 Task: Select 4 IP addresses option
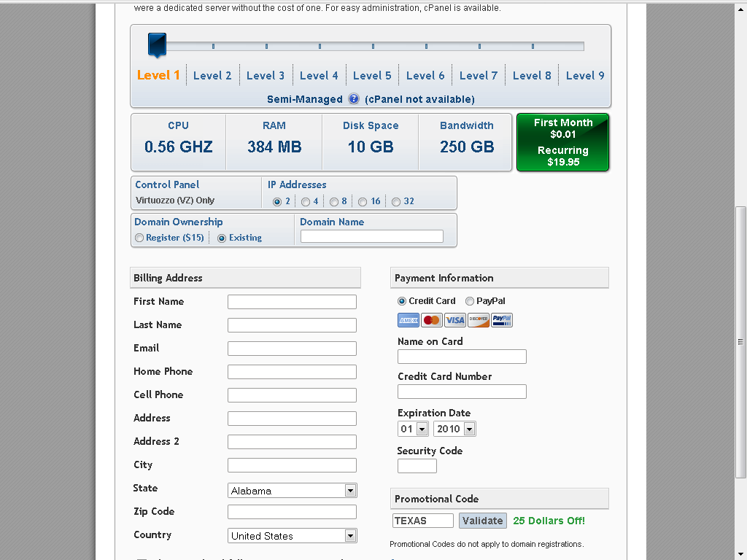pos(306,202)
